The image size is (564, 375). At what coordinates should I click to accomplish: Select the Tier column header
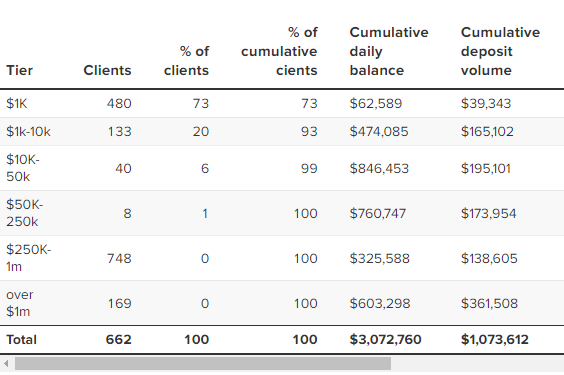pyautogui.click(x=19, y=70)
